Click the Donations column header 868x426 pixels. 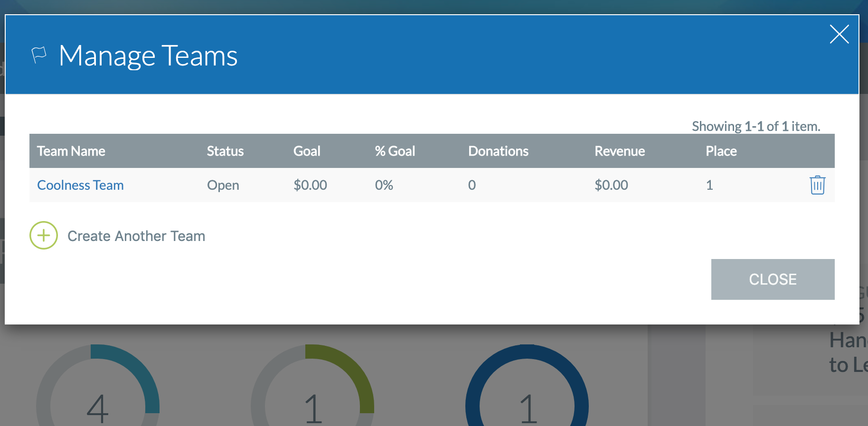tap(498, 151)
